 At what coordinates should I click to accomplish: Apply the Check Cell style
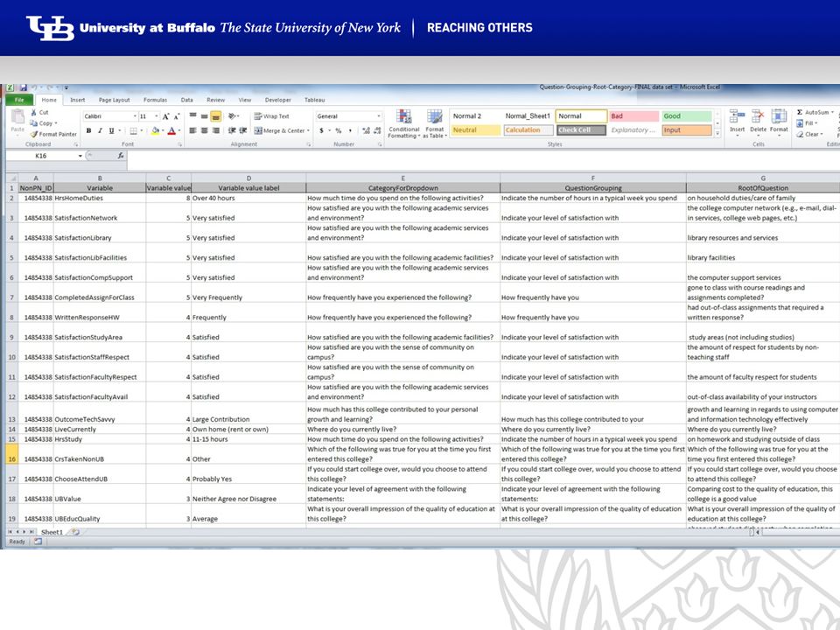tap(581, 130)
